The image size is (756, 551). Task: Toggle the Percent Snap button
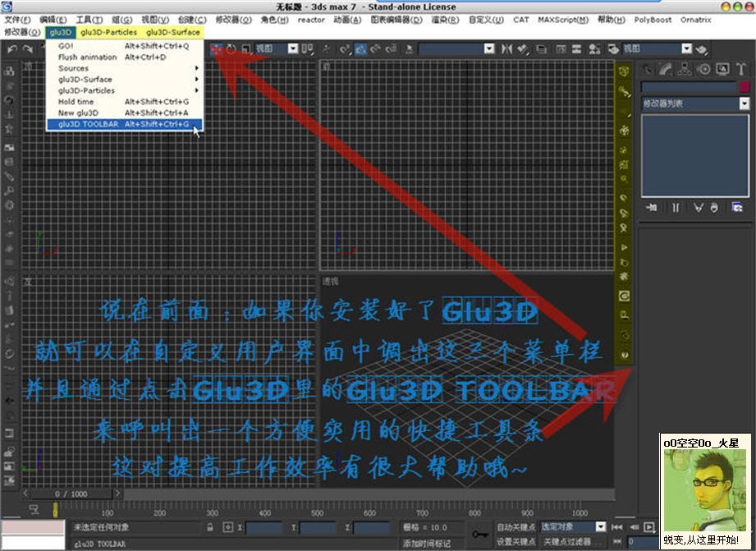click(376, 49)
